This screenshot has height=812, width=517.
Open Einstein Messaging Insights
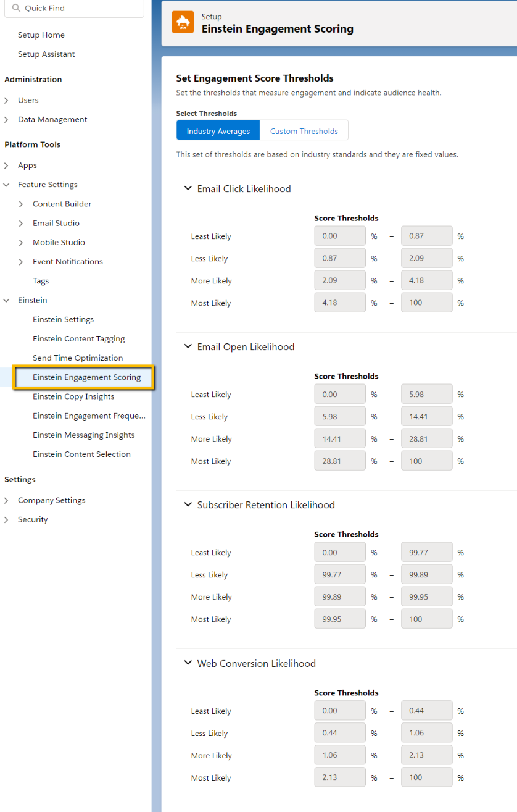[x=84, y=435]
